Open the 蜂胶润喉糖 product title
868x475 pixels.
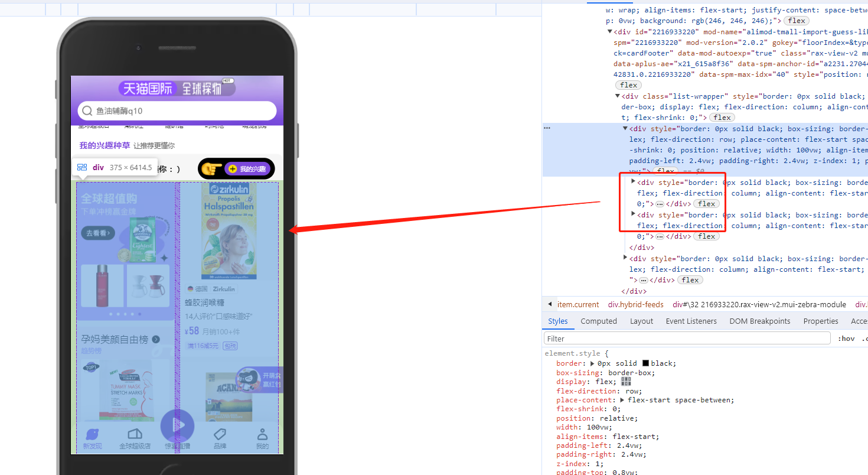(x=204, y=302)
